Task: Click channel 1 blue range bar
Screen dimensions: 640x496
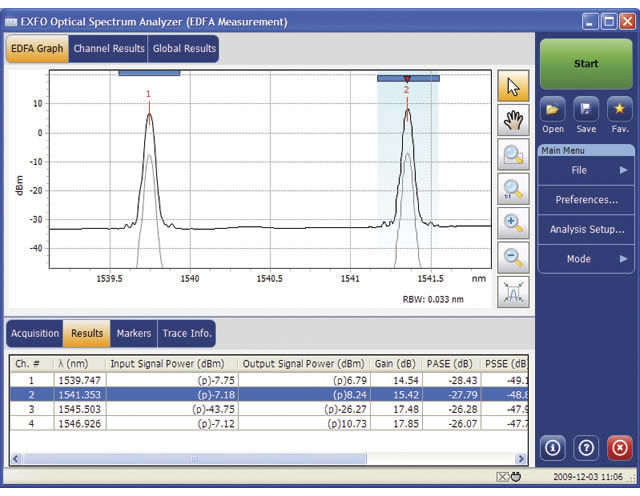Action: pos(149,73)
